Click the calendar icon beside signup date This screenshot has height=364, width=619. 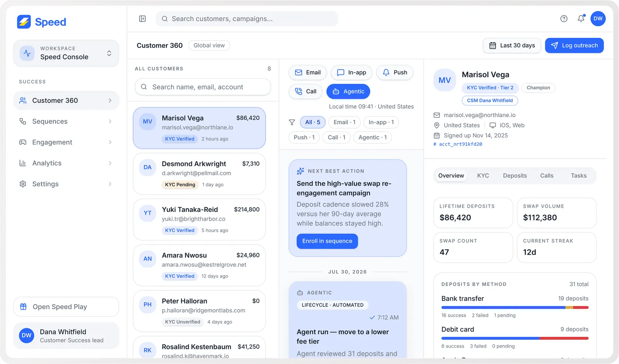437,136
